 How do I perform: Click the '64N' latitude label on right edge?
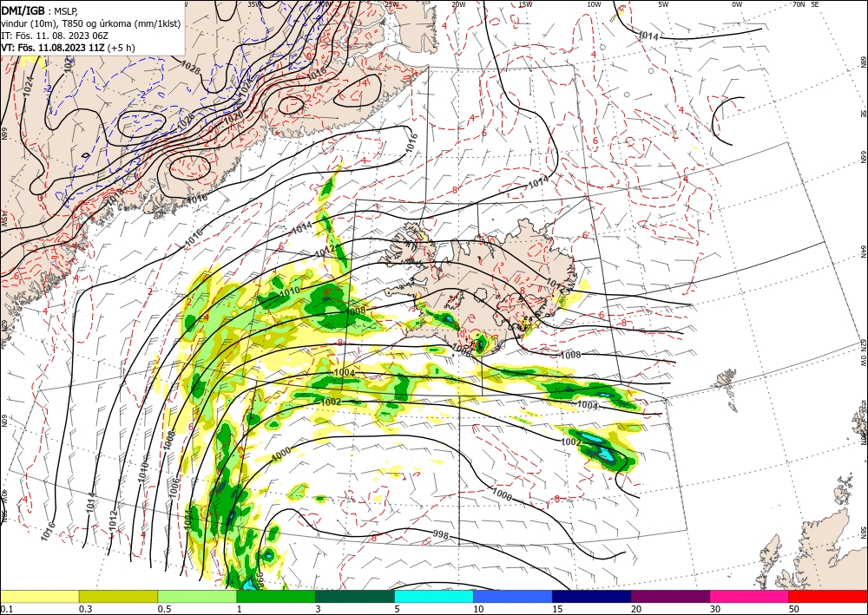click(x=864, y=252)
